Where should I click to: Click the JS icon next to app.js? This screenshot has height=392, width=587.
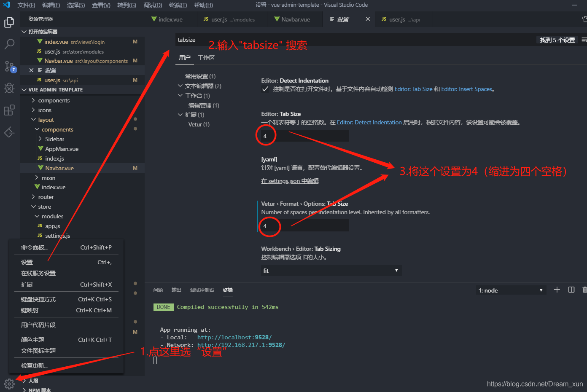(40, 226)
